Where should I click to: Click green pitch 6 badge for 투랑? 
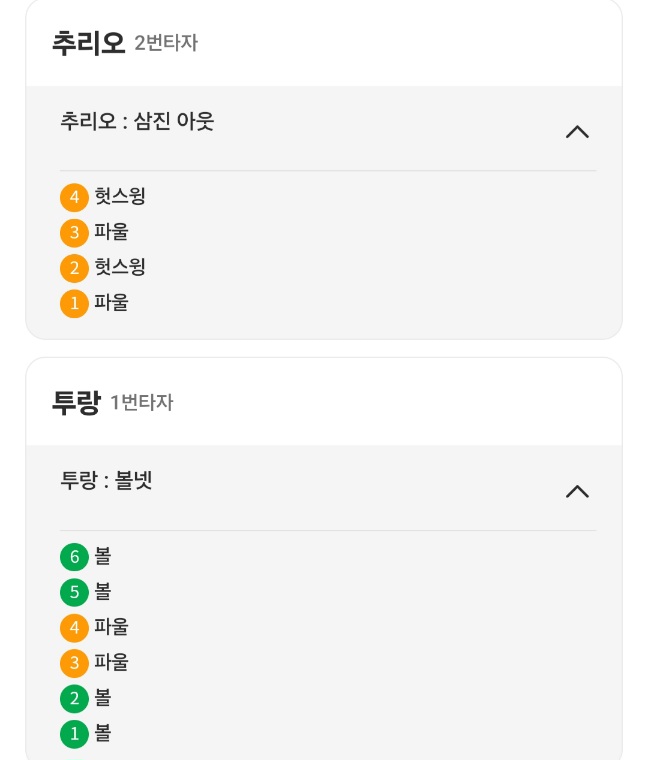[x=74, y=557]
